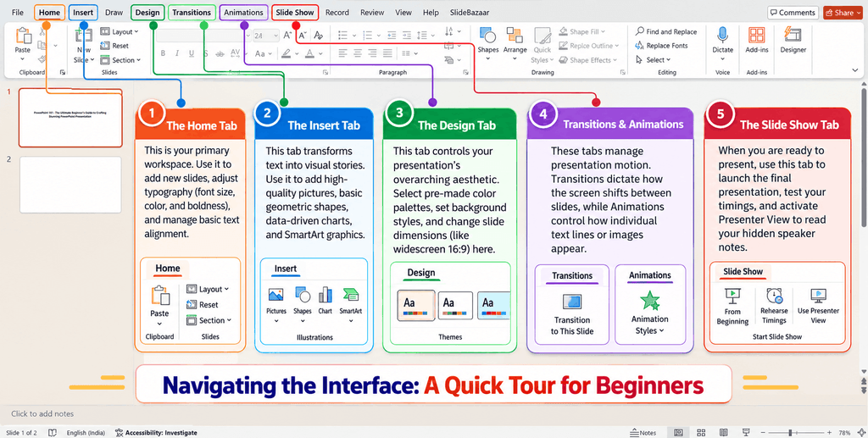Justify text in Paragraph group
Image resolution: width=868 pixels, height=438 pixels.
[387, 53]
